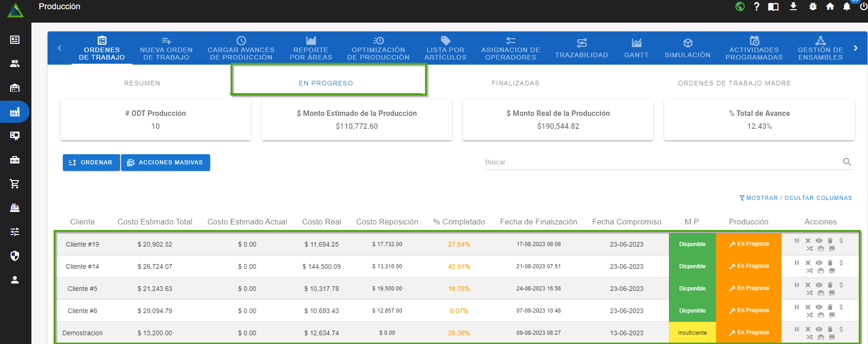Click Mostrar / Ocultar Columnas filter
The height and width of the screenshot is (344, 868).
pyautogui.click(x=795, y=198)
